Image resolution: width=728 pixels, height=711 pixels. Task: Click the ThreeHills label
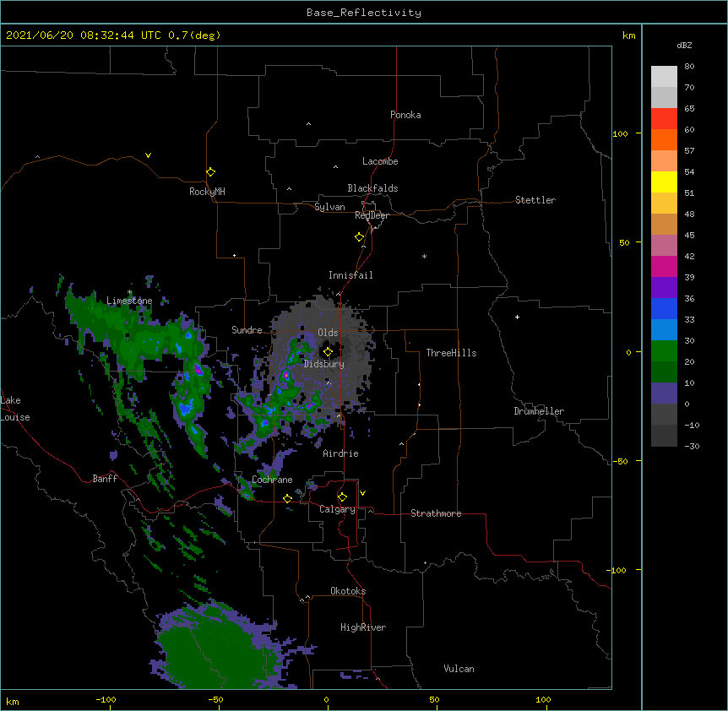(451, 353)
